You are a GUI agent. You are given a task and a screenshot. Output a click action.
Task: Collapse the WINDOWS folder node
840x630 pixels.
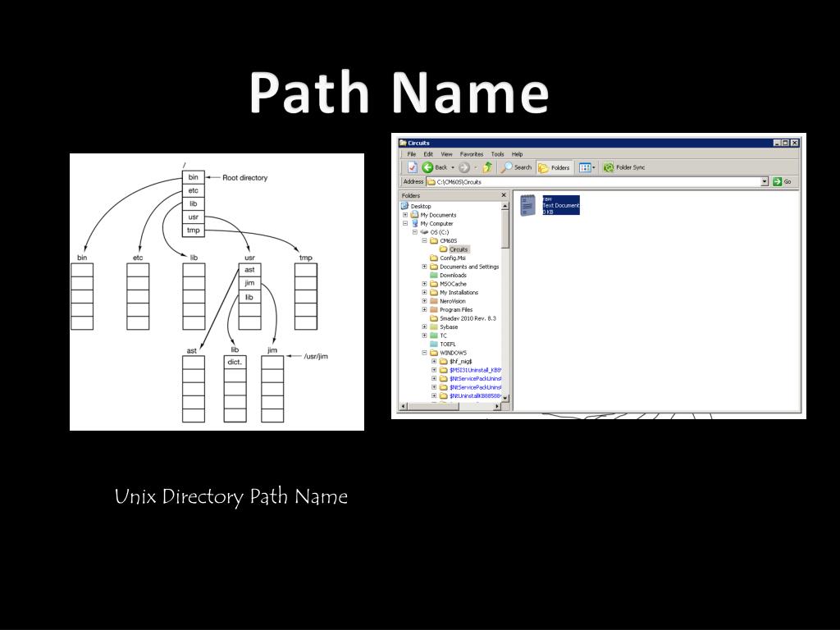424,353
